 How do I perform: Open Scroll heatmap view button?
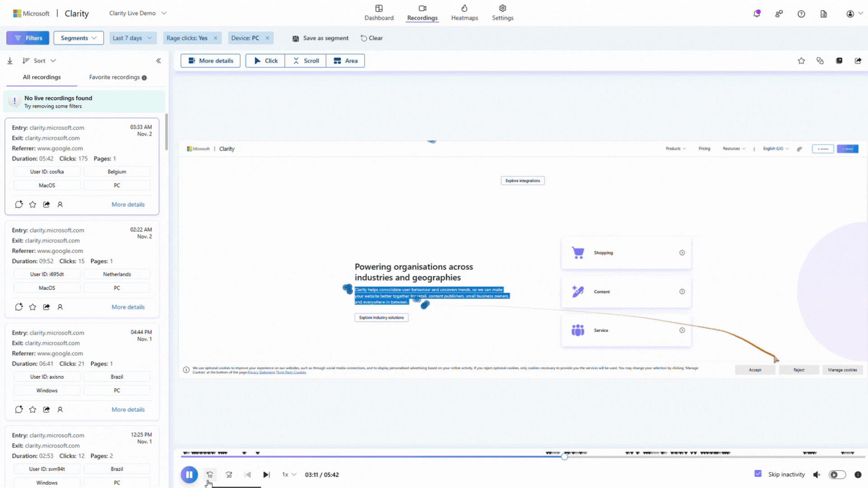[x=306, y=61]
